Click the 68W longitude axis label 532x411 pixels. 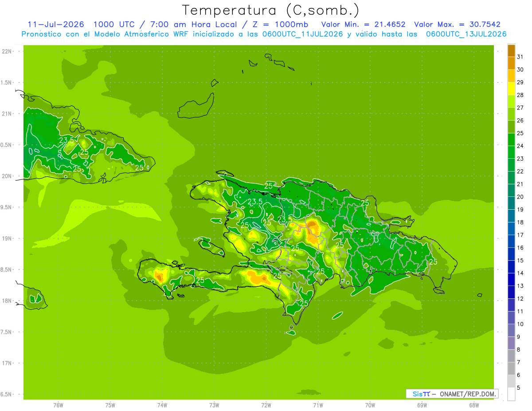(x=474, y=405)
